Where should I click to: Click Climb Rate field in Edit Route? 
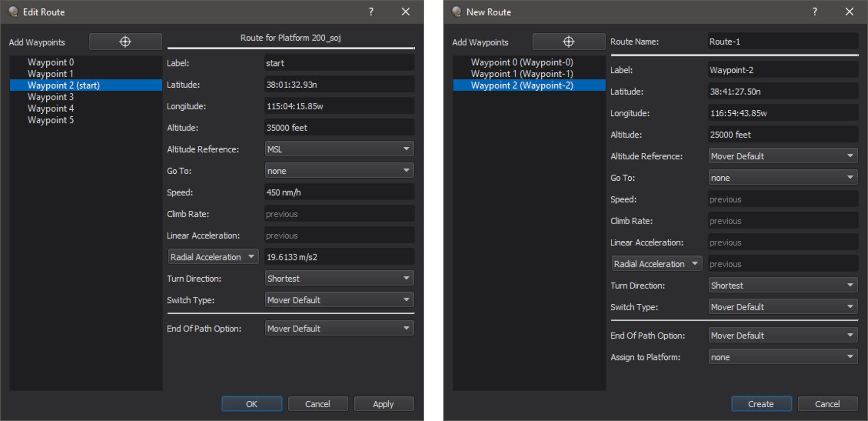(340, 214)
